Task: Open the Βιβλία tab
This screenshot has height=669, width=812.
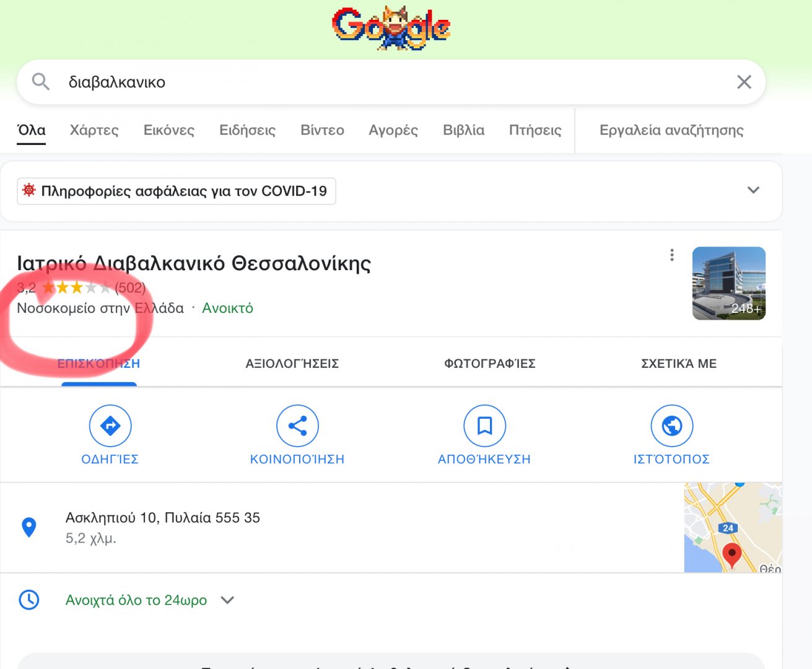Action: point(464,130)
